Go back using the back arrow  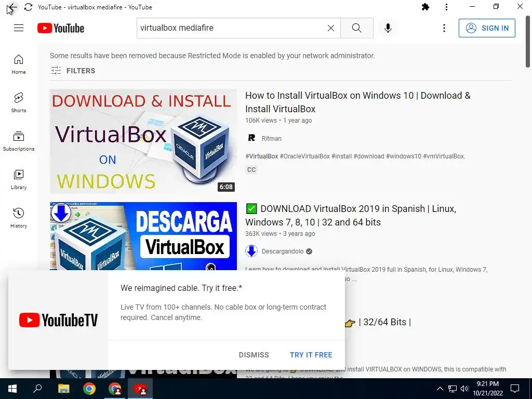pos(12,7)
